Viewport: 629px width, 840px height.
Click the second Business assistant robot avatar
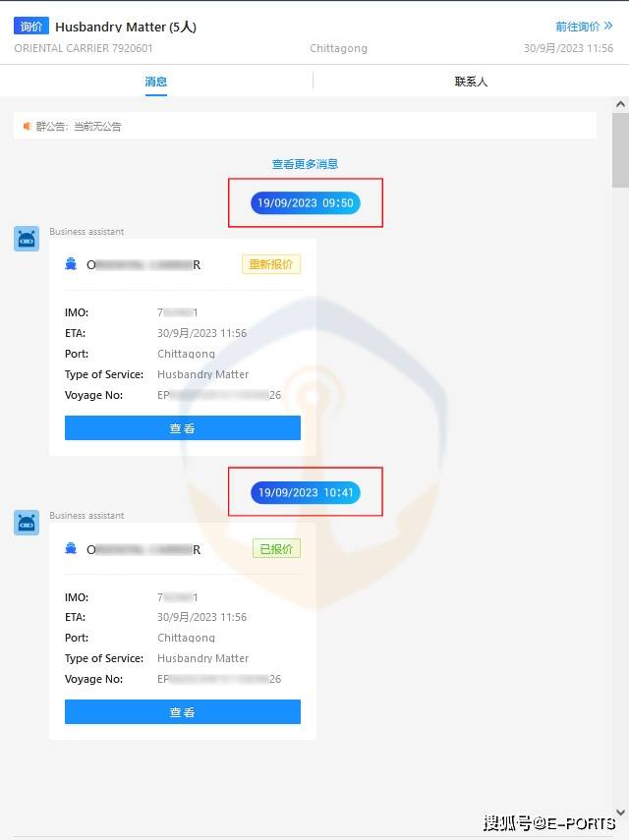coord(27,523)
